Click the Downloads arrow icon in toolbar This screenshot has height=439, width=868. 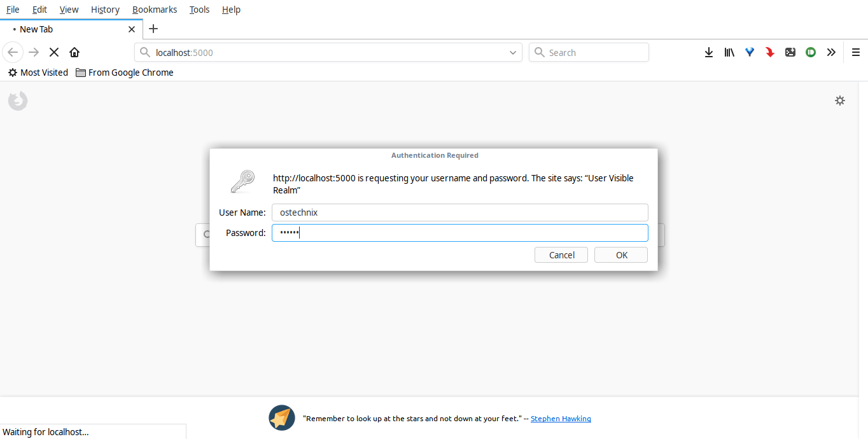pos(708,53)
